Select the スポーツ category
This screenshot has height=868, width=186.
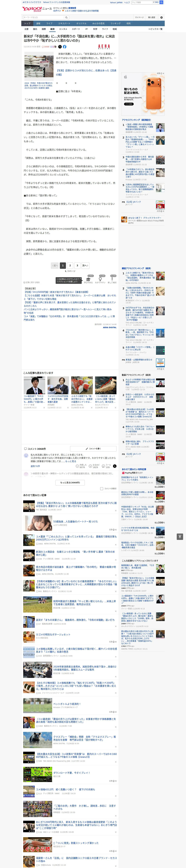(x=76, y=29)
